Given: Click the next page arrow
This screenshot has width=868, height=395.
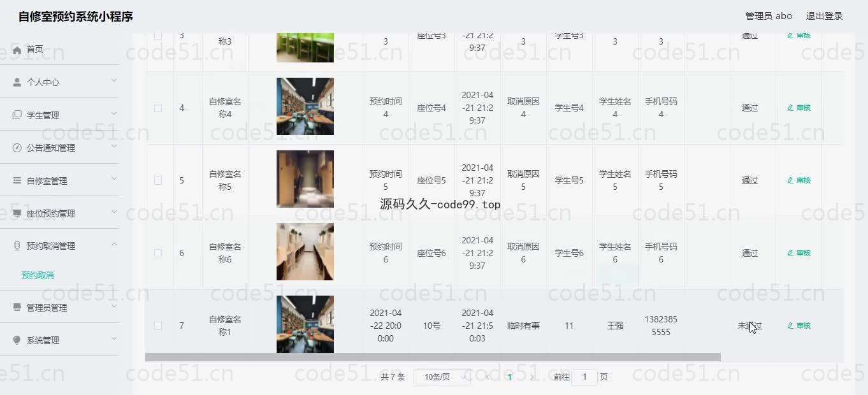Looking at the screenshot, I should [532, 377].
